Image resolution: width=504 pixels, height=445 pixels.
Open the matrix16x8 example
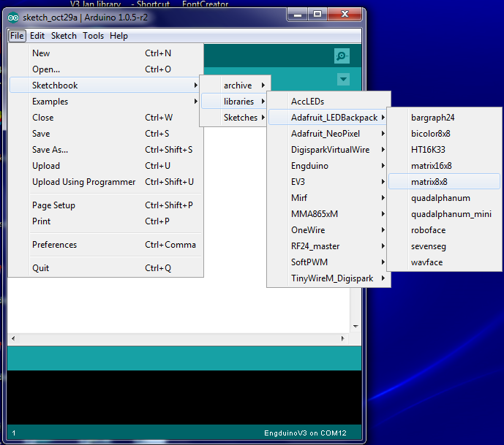(x=444, y=166)
